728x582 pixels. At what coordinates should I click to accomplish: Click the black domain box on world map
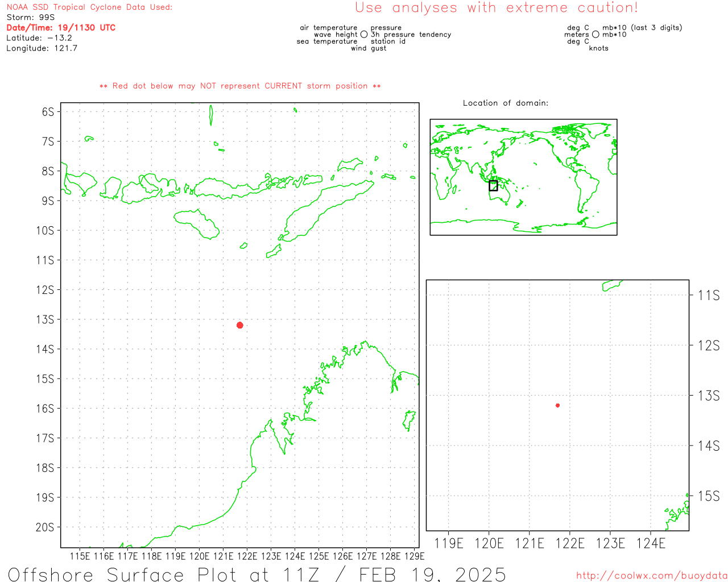[493, 185]
